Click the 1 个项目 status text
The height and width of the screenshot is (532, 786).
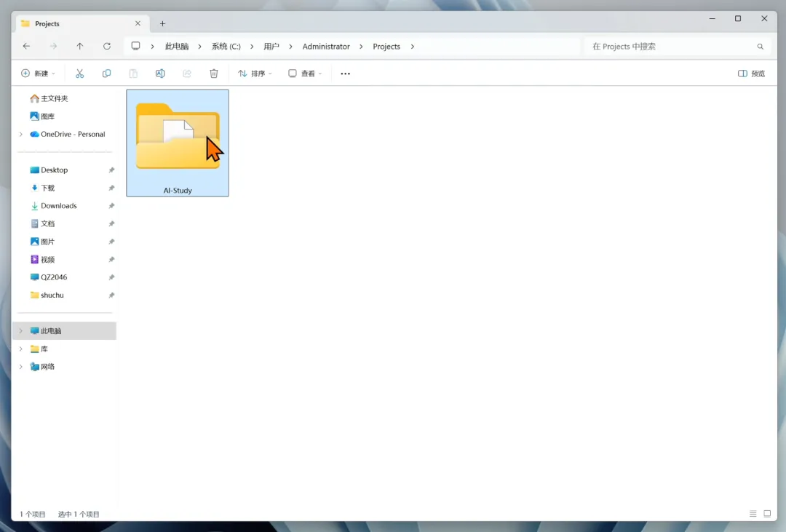(33, 514)
